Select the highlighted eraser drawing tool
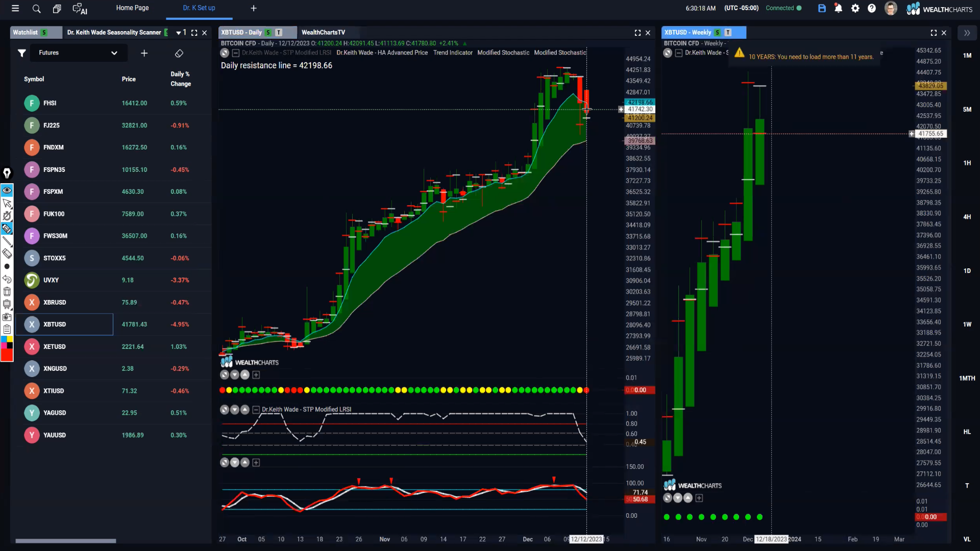 7,228
